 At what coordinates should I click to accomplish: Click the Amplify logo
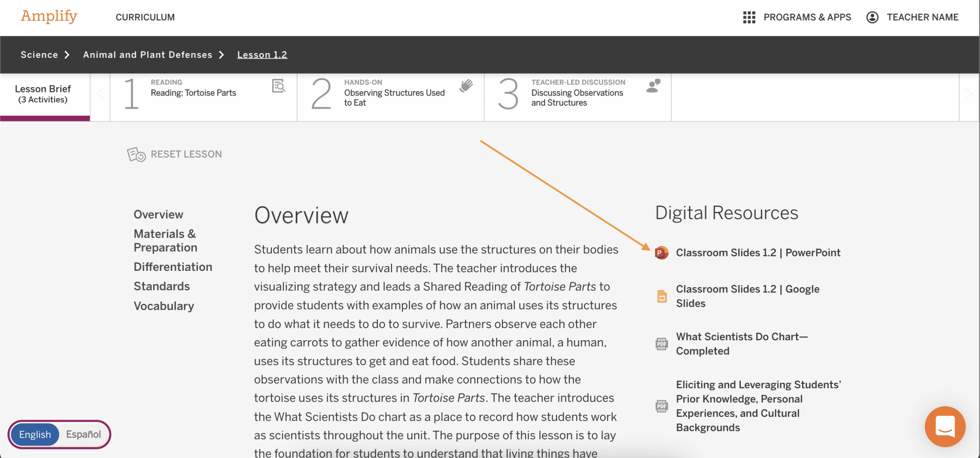tap(49, 17)
